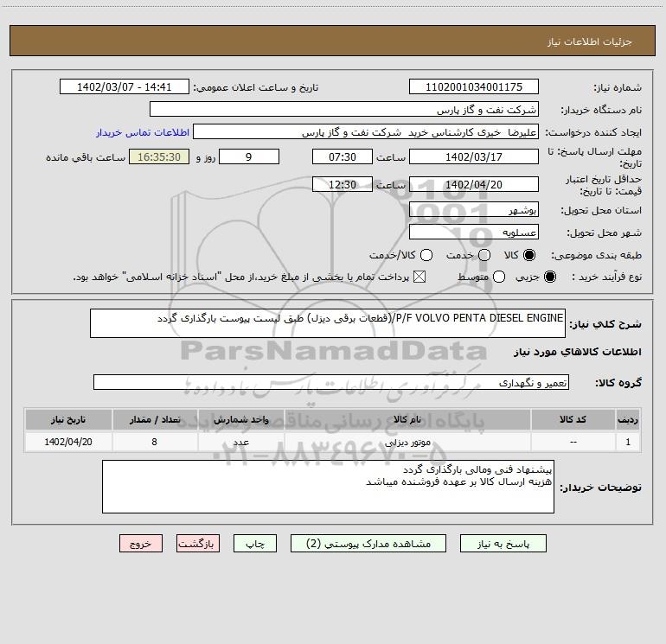Screen dimensions: 666x644
Task: Click the response deadline date 1402/03/17
Action: [474, 156]
